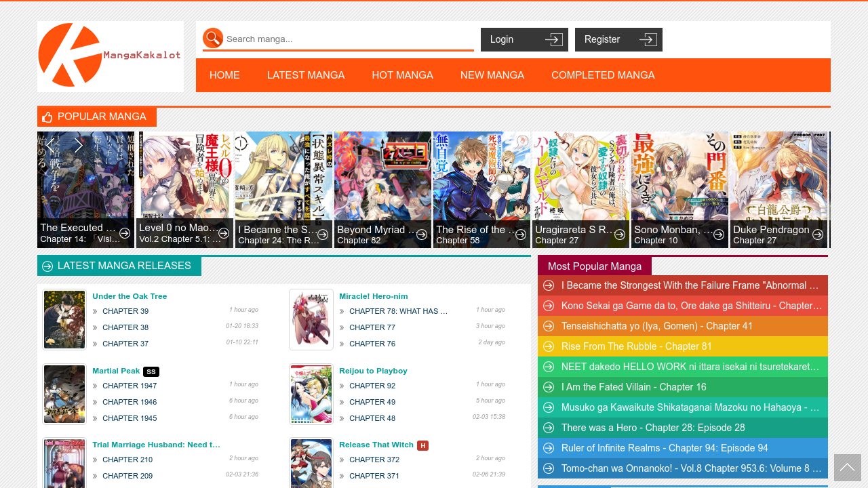Click arrow icon on Duke Pendragon card
The image size is (868, 488).
[x=818, y=235]
